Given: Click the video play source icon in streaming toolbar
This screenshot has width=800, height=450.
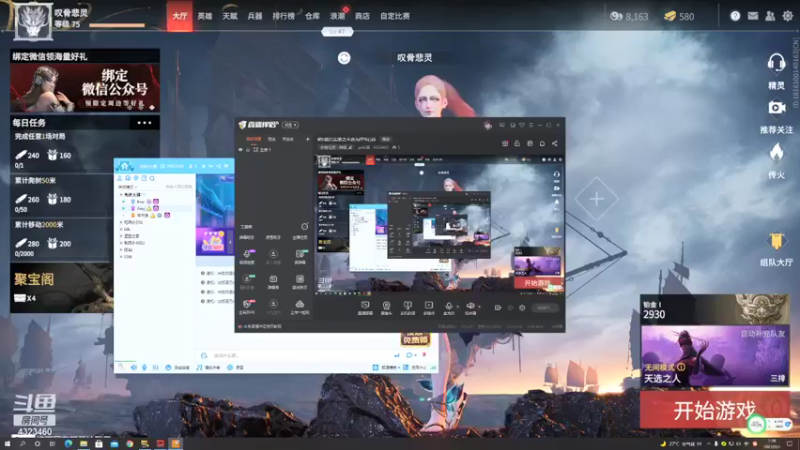Looking at the screenshot, I should [x=429, y=306].
